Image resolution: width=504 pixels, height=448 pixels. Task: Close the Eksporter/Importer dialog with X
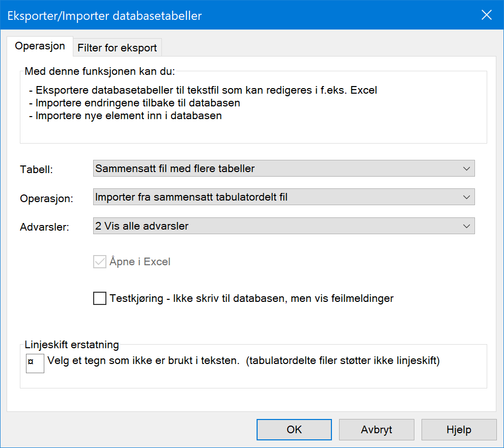[487, 15]
